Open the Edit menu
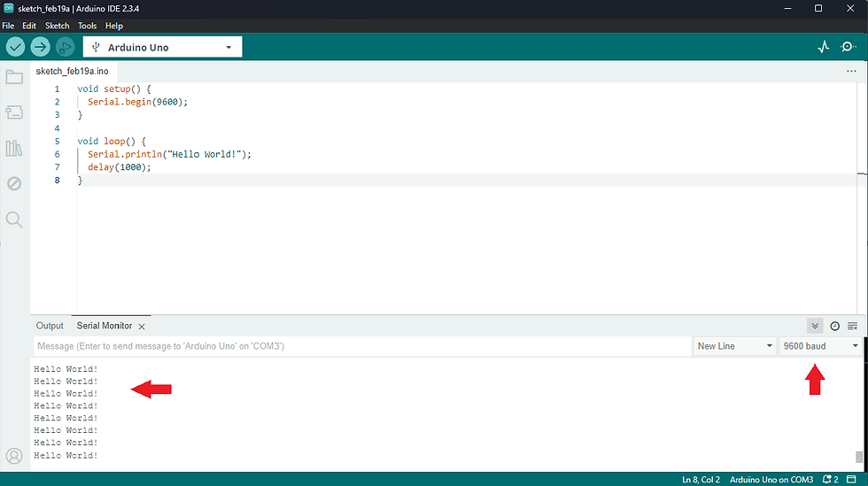Screen dimensions: 868x486 pos(28,26)
